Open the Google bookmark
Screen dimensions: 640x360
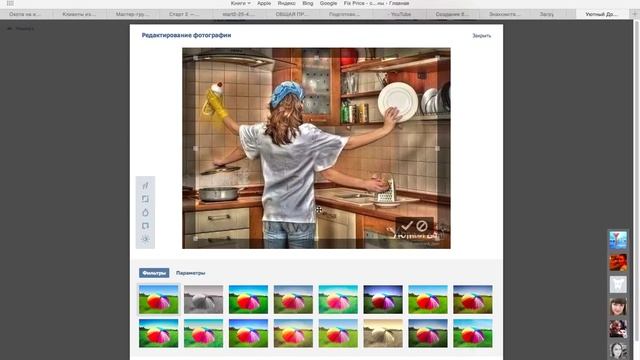[x=328, y=3]
